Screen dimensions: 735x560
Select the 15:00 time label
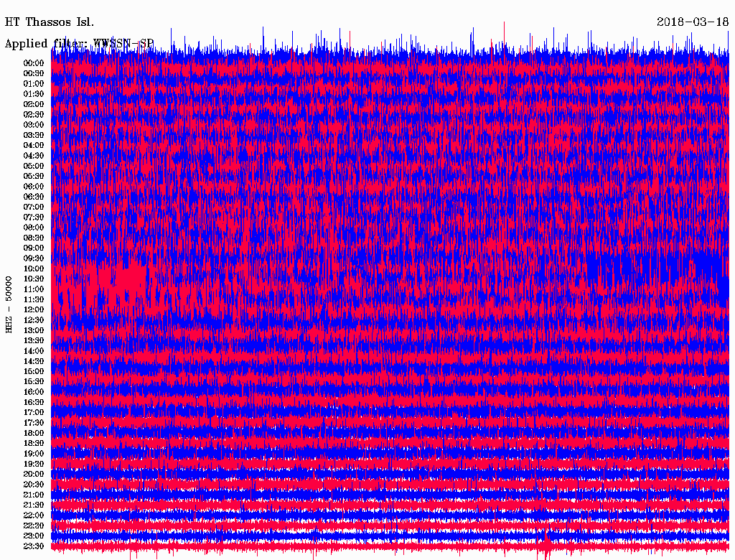[x=34, y=371]
